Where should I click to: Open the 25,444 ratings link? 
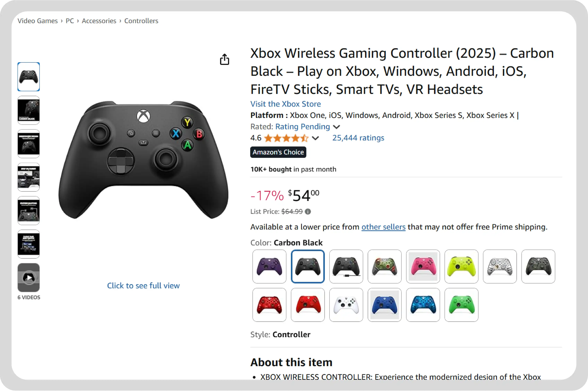[x=358, y=138]
